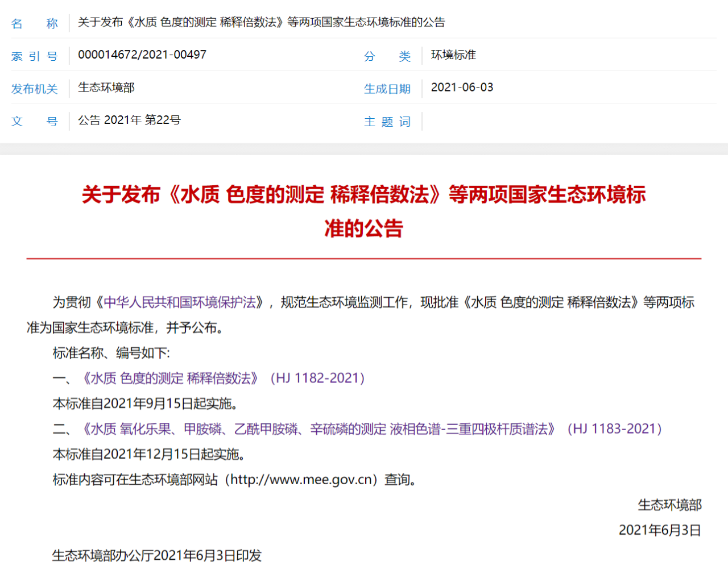
Task: Click the announcement title in the 名称 row
Action: 262,23
